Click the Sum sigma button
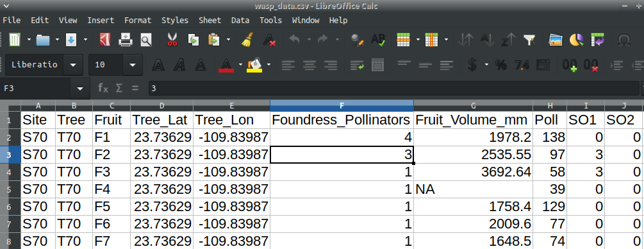The image size is (644, 249). (119, 88)
